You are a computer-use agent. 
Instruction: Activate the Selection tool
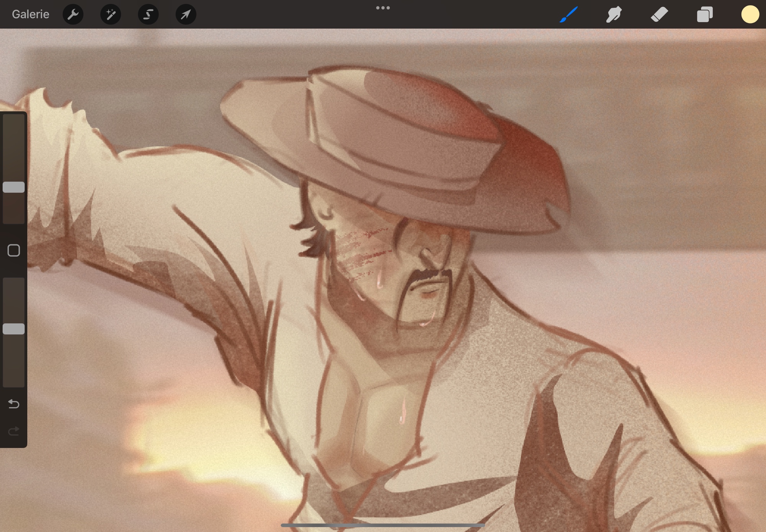(148, 15)
